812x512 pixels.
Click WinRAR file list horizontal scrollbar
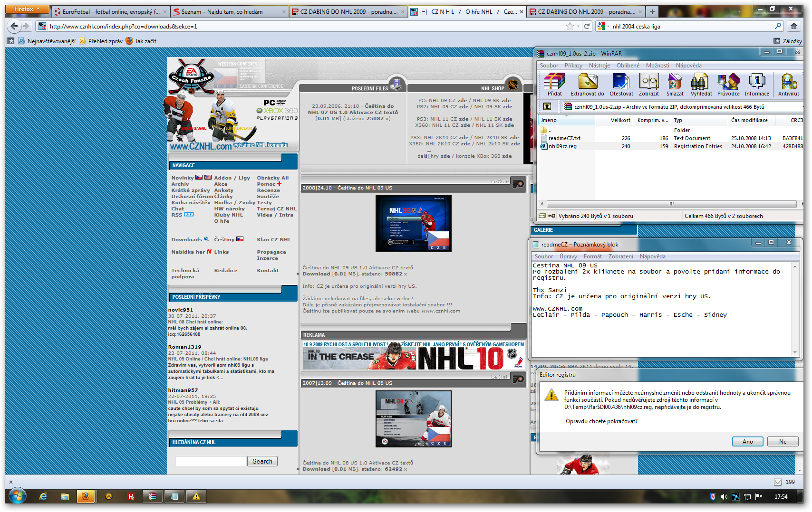pos(671,204)
